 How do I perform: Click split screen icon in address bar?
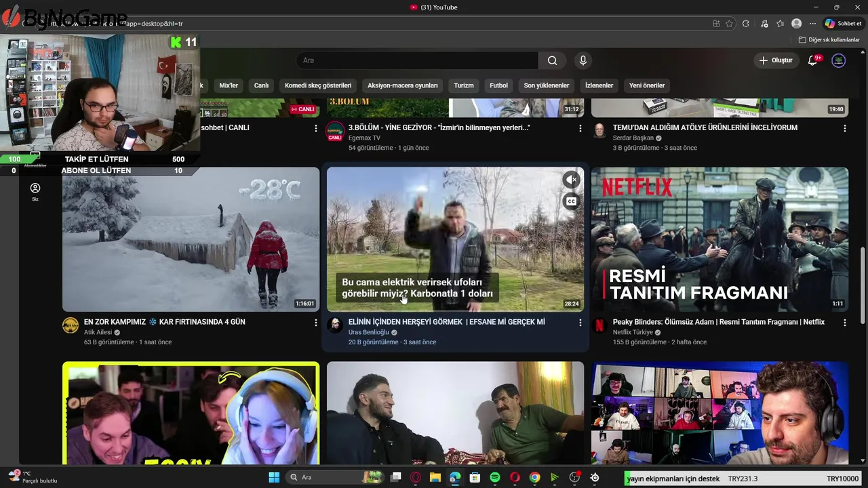point(717,23)
